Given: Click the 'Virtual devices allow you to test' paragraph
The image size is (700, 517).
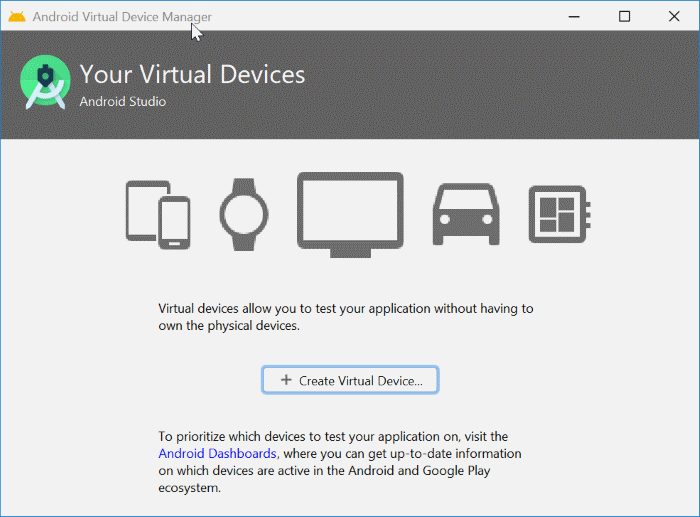Looking at the screenshot, I should coord(346,317).
